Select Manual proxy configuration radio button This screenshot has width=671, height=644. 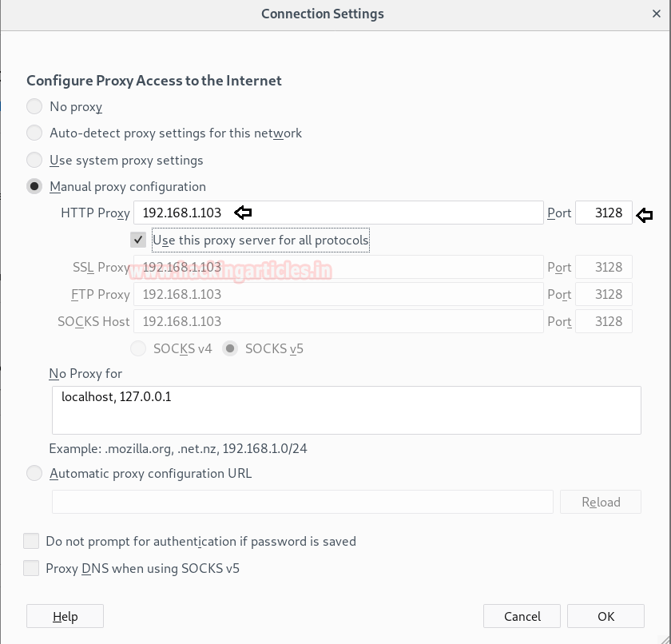[x=34, y=186]
